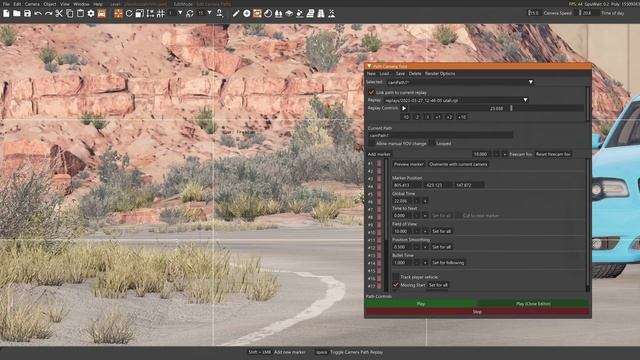Select the decal editor tool icon

(268, 13)
